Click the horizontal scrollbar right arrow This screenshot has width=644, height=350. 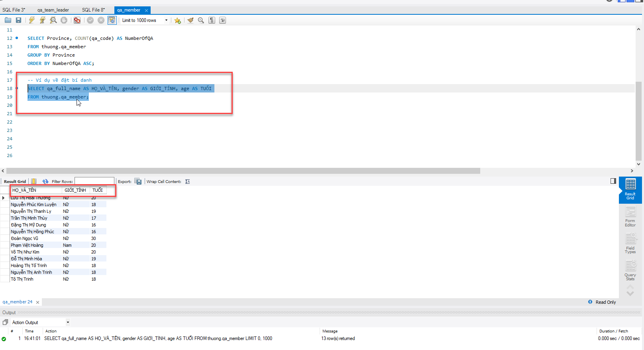[x=632, y=171]
